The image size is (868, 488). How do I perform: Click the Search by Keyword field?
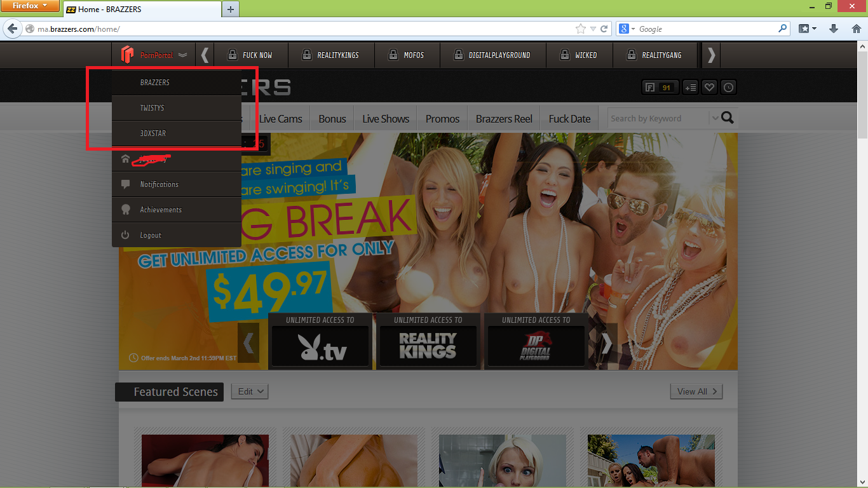(x=658, y=119)
